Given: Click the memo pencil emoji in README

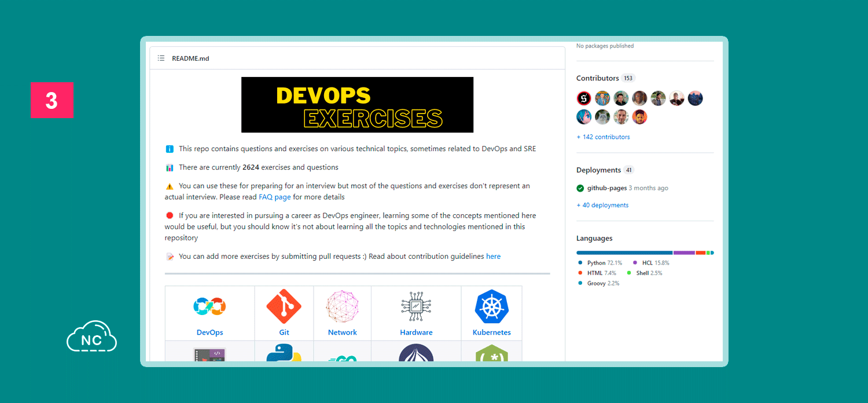Looking at the screenshot, I should pyautogui.click(x=170, y=257).
